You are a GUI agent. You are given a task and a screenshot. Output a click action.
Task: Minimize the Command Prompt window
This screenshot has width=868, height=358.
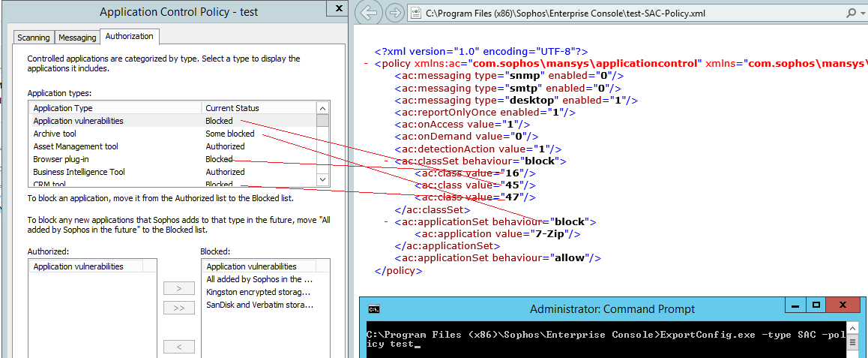click(x=795, y=305)
